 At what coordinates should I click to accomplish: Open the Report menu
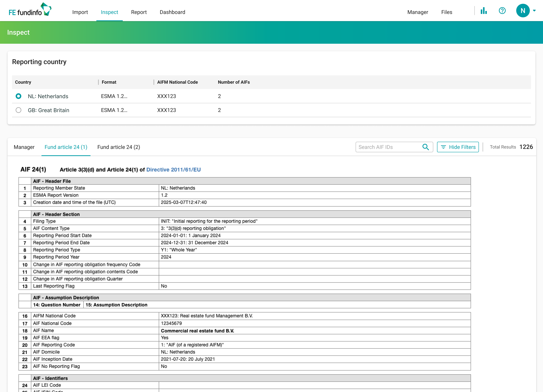point(139,12)
